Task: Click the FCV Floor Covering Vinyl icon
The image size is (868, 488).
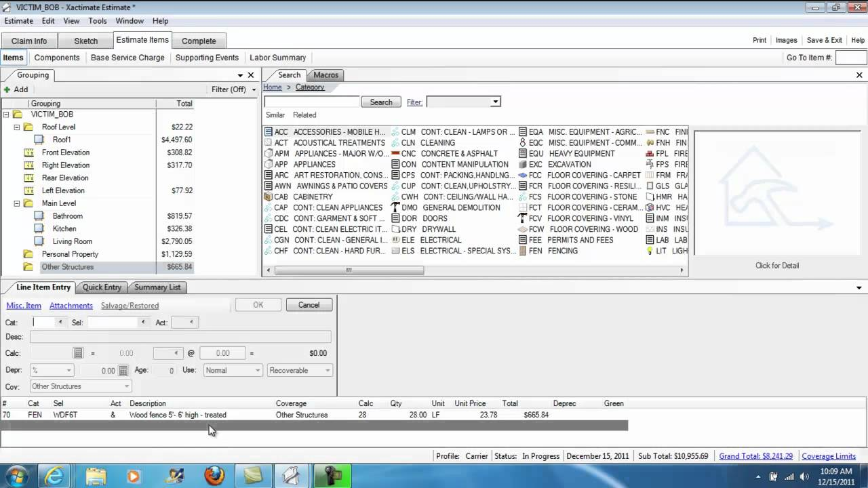Action: 522,218
